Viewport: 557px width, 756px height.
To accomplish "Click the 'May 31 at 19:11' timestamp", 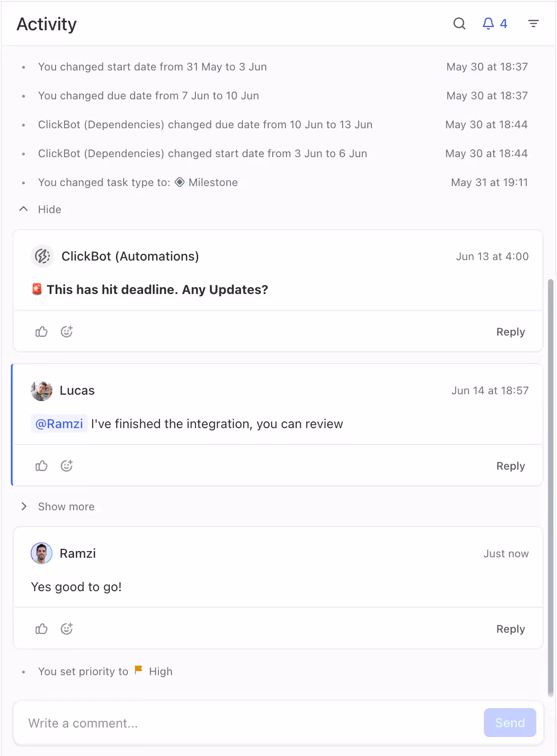I will pos(489,182).
